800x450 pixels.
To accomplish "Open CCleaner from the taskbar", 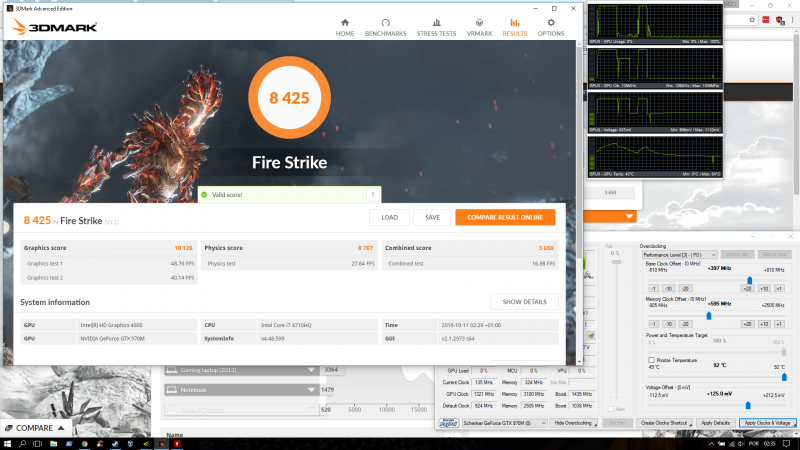I will click(x=100, y=444).
